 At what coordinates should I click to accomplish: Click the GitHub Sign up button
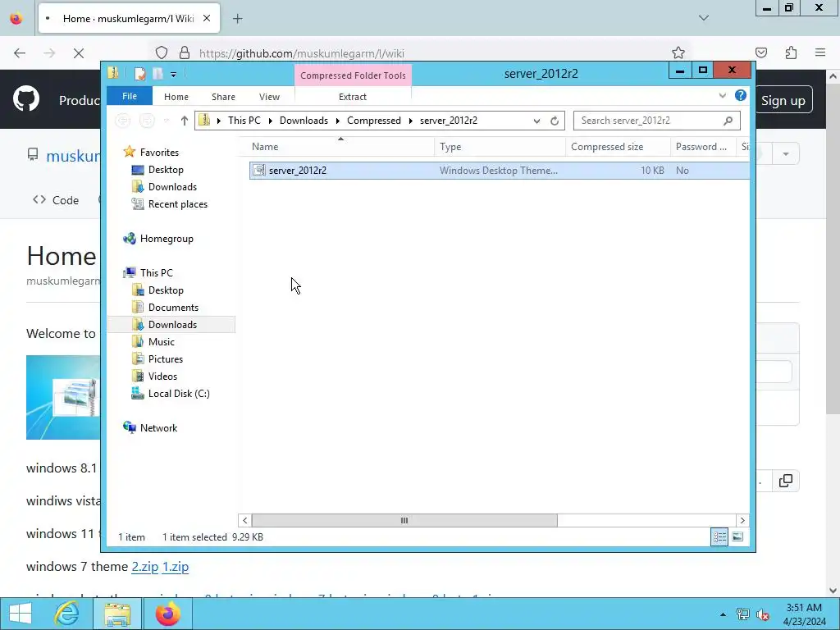pos(783,101)
